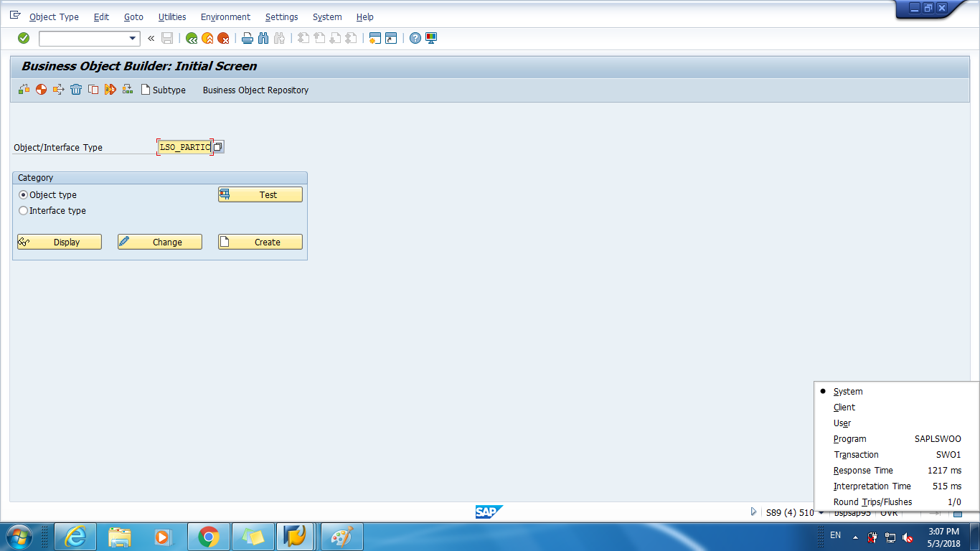Open Find using the binoculars icon
The width and height of the screenshot is (980, 551).
(x=263, y=38)
